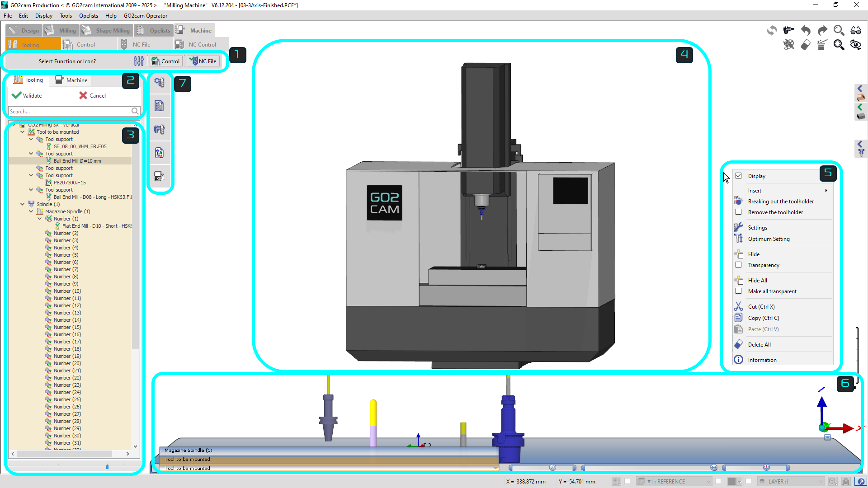Click the rotating eye view icon

pyautogui.click(x=856, y=45)
